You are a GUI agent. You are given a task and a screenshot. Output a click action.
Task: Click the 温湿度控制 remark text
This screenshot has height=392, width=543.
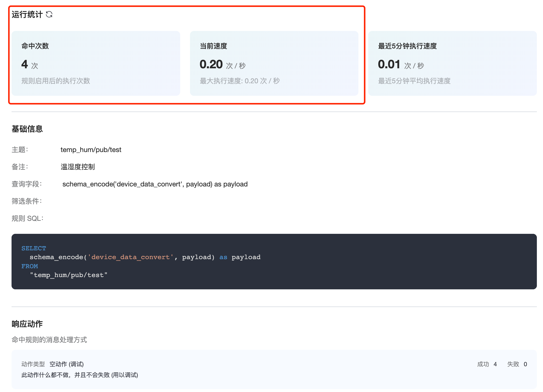(x=78, y=167)
